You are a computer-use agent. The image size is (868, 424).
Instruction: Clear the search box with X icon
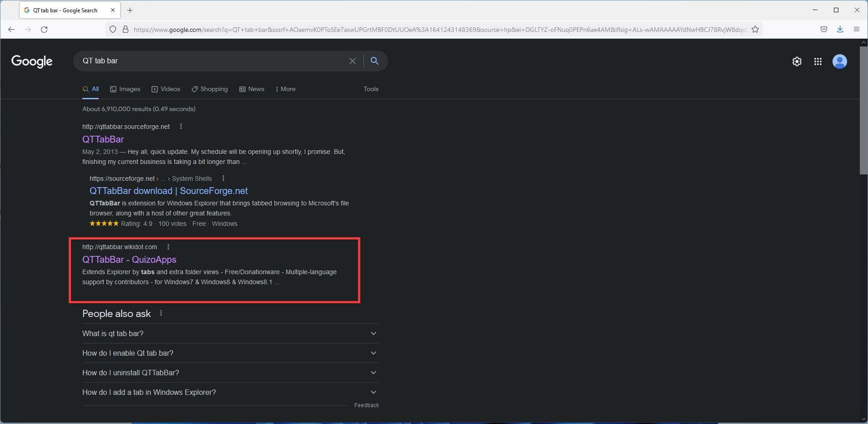352,61
